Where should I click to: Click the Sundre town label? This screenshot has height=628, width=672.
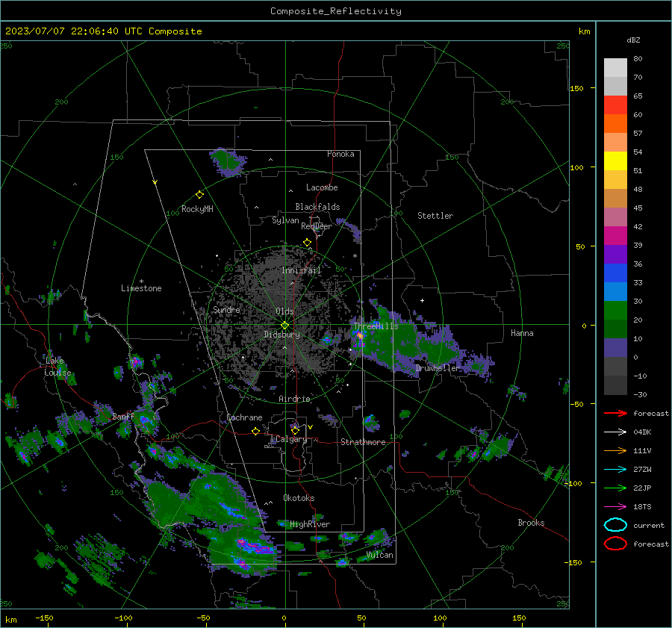[226, 309]
